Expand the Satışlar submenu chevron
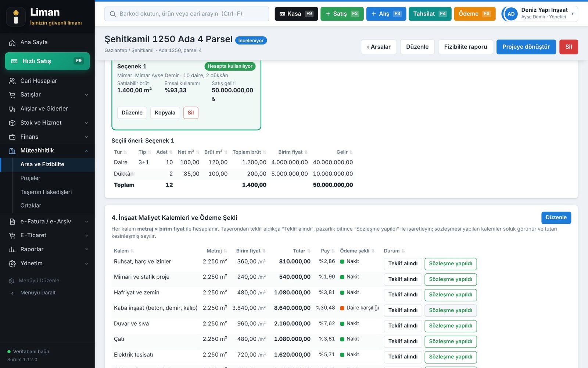 coord(87,95)
